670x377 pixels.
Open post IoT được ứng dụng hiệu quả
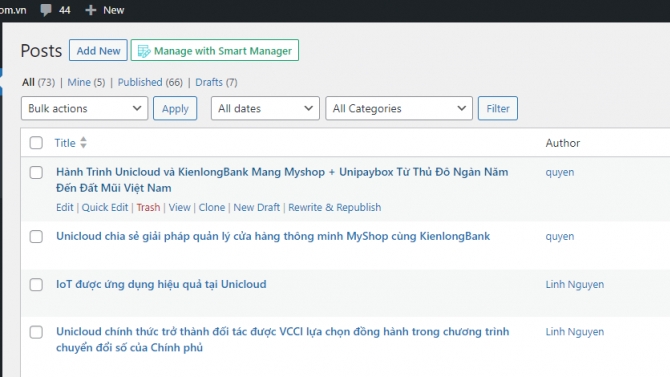(161, 284)
